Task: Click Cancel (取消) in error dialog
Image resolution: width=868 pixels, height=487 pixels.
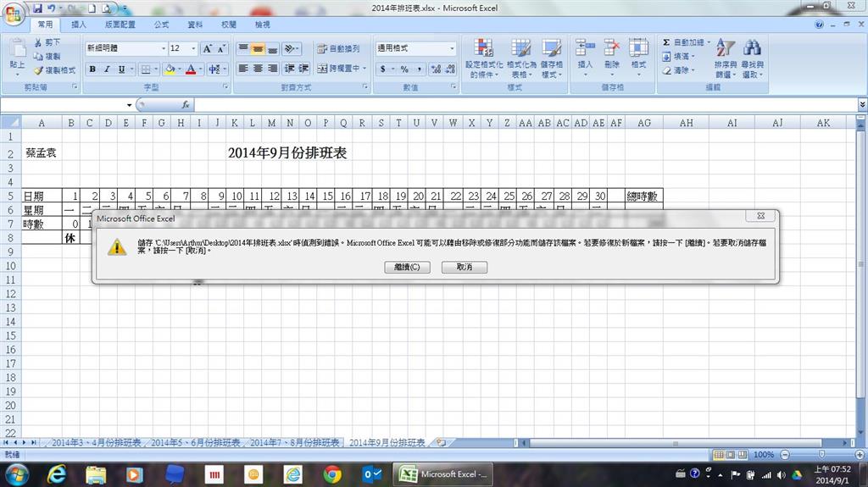Action: tap(465, 268)
